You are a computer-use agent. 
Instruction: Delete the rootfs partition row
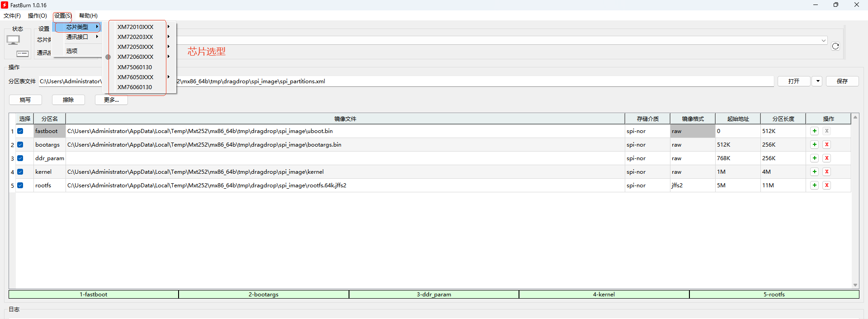coord(827,186)
